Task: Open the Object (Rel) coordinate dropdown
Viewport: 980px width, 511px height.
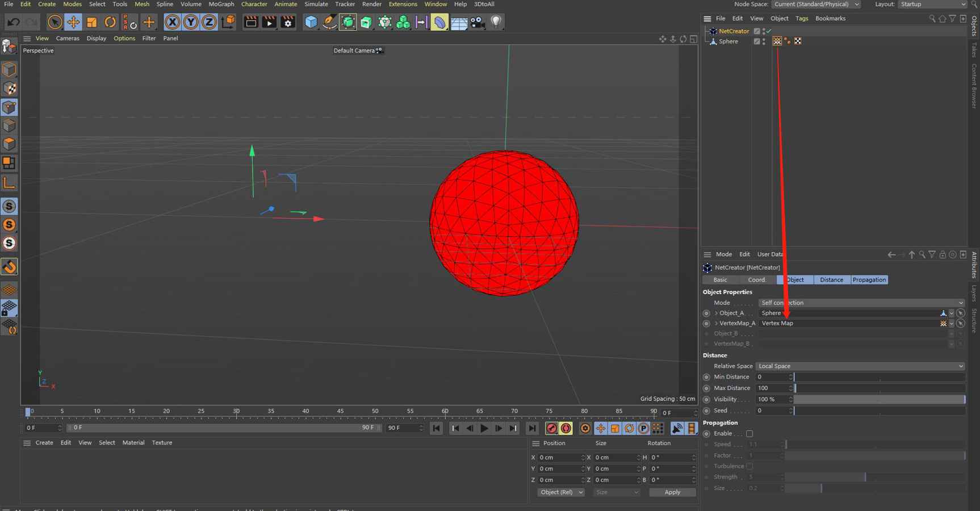Action: (x=560, y=492)
